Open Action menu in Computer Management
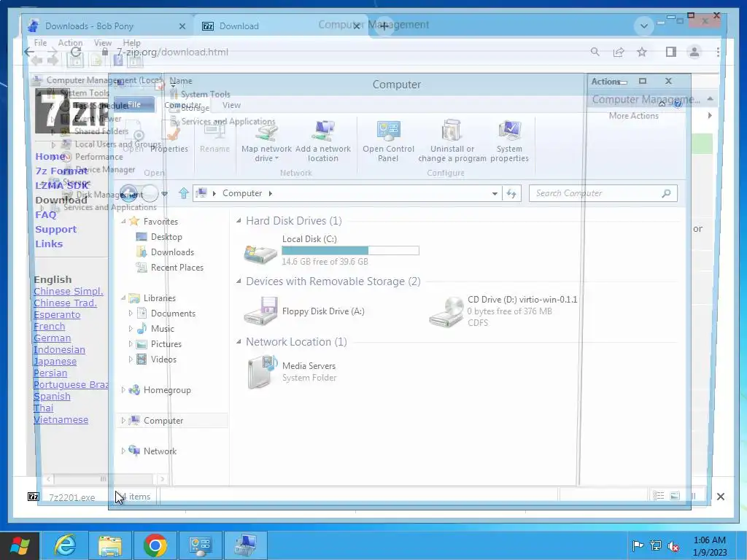 point(70,43)
